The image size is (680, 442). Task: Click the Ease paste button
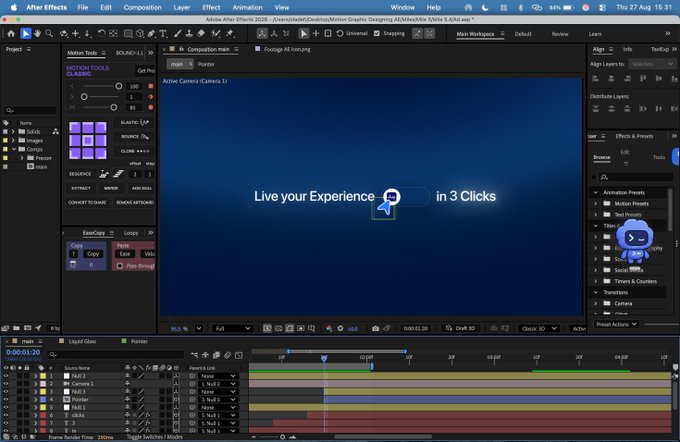(125, 254)
